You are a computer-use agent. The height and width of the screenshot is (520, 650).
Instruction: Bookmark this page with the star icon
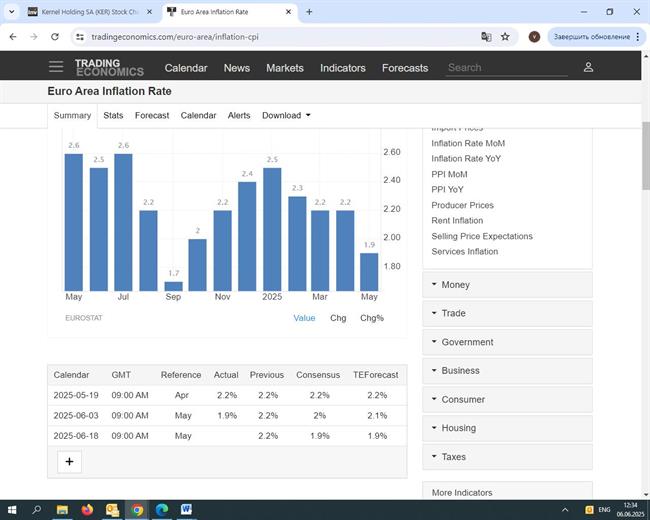pos(505,37)
